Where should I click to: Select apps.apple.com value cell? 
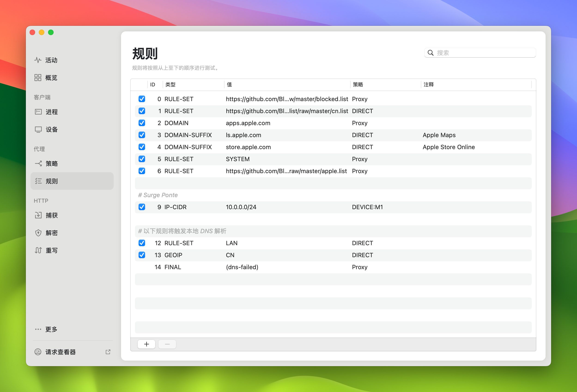click(248, 123)
